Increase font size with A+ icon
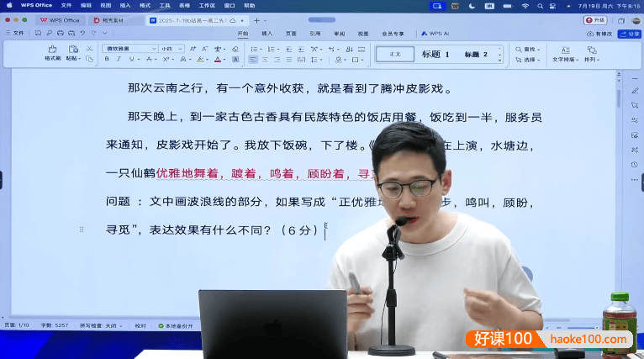Screen dimensions: 644x359 pyautogui.click(x=193, y=49)
